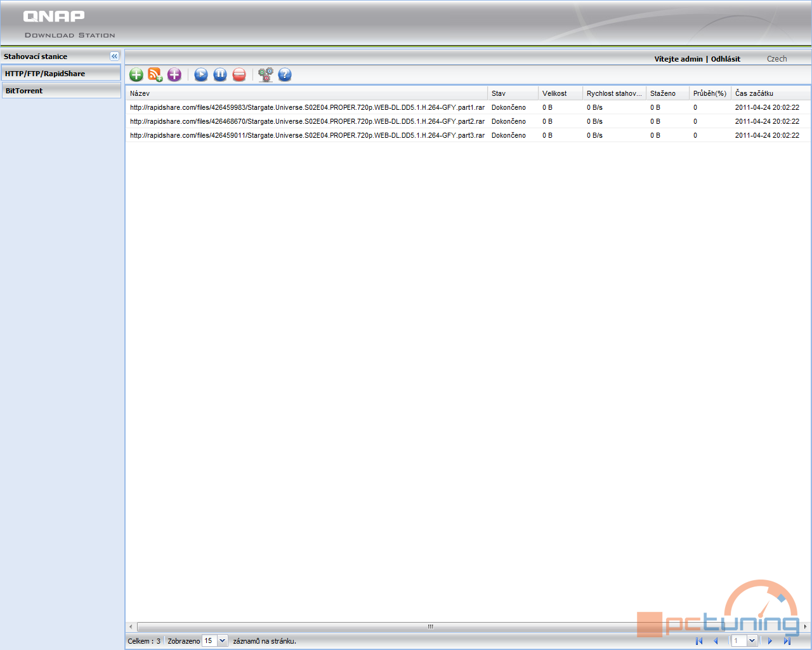The height and width of the screenshot is (650, 812).
Task: Sort by Čas začátku column header
Action: 771,93
